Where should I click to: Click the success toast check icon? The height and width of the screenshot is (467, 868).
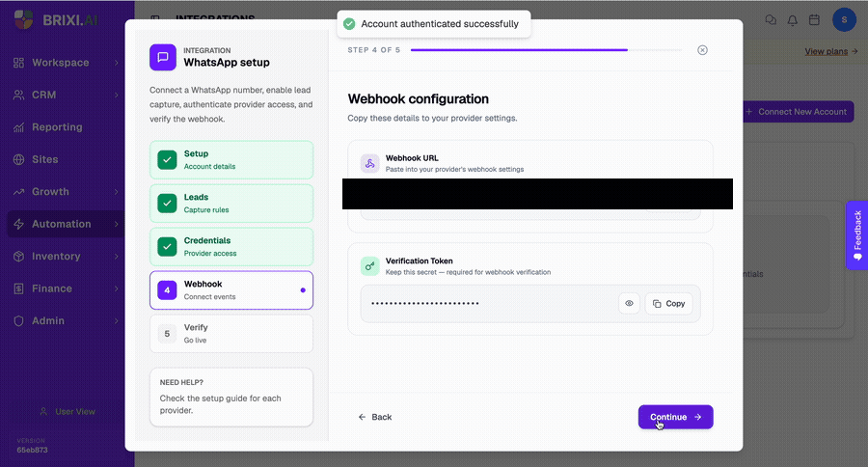(349, 24)
